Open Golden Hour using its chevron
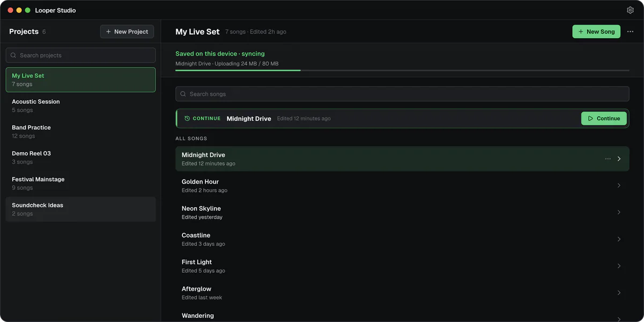Screen dimensions: 644x322 (x=619, y=185)
